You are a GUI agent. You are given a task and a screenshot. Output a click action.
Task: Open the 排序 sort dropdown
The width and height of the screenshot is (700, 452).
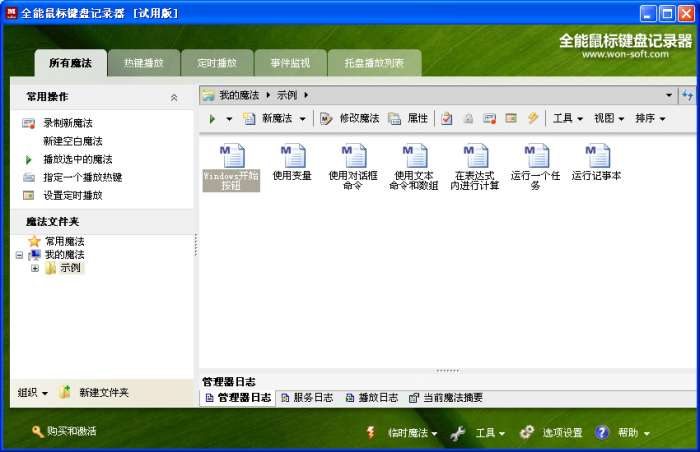click(x=650, y=118)
